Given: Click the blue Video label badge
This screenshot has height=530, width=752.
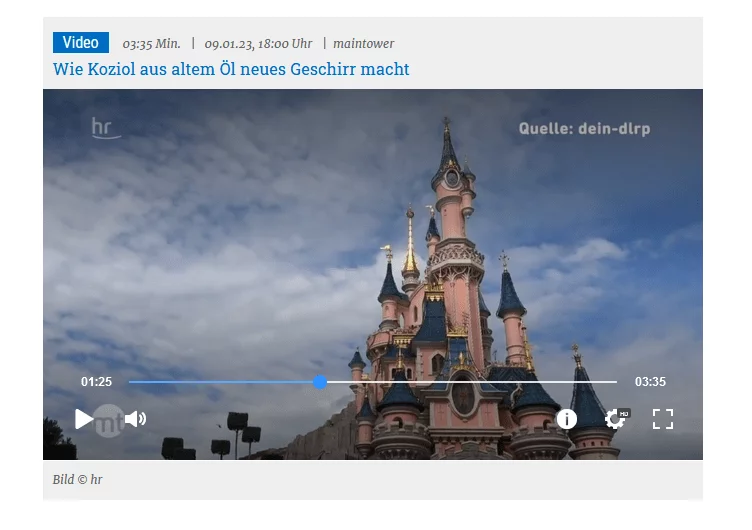Looking at the screenshot, I should (81, 43).
